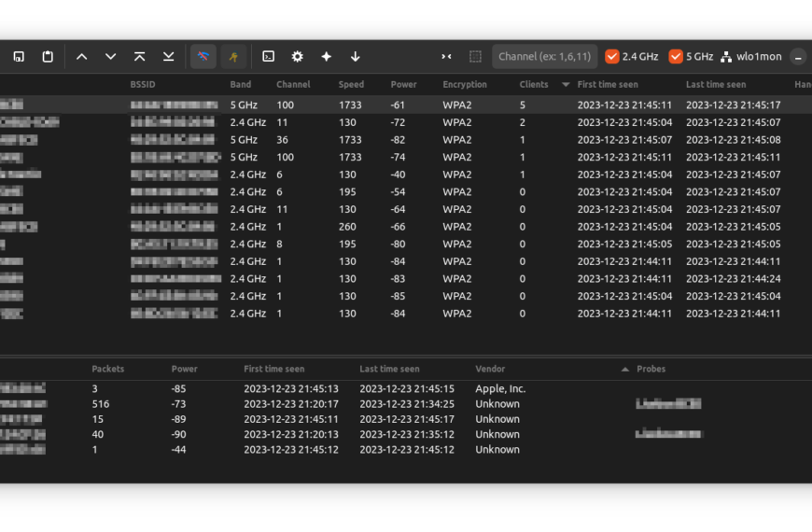The width and height of the screenshot is (812, 532).
Task: Start deauth attack via crossed WiFi icon
Action: [x=203, y=56]
